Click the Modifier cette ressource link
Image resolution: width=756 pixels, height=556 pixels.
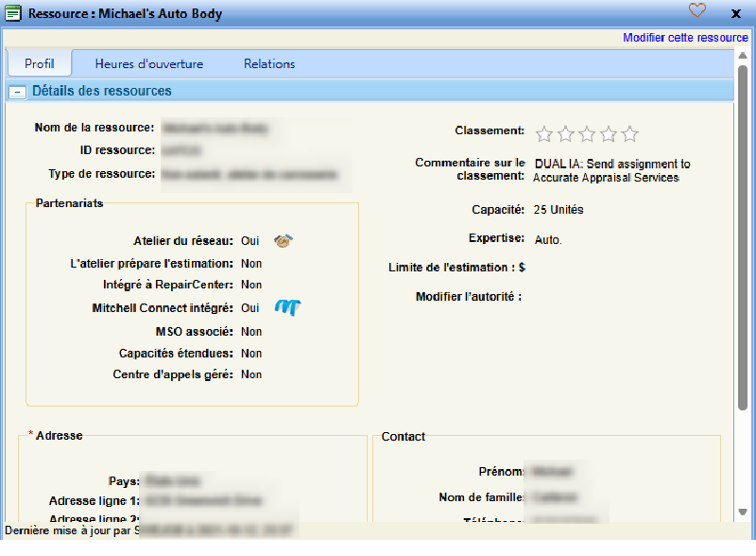click(685, 38)
